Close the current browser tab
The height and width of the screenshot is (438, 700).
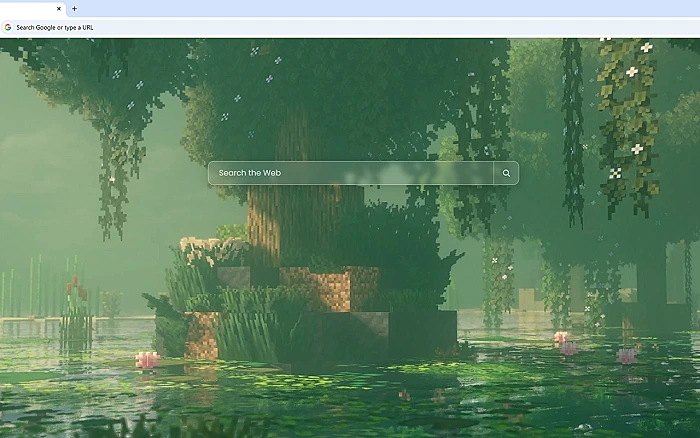(58, 8)
